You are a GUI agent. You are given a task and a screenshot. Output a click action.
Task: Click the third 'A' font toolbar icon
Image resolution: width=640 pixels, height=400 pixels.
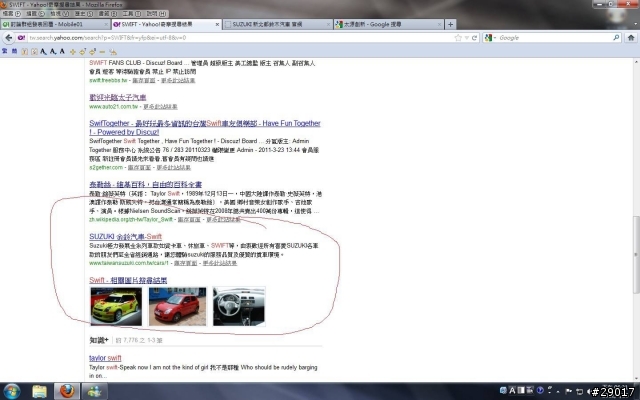[62, 51]
